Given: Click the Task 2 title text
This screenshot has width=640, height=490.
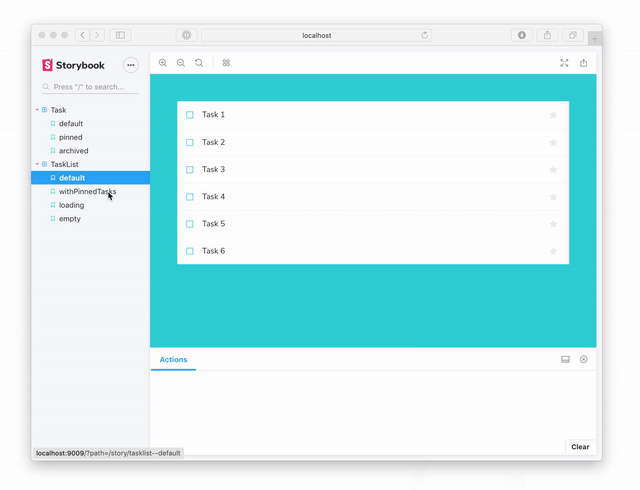Looking at the screenshot, I should coord(213,143).
